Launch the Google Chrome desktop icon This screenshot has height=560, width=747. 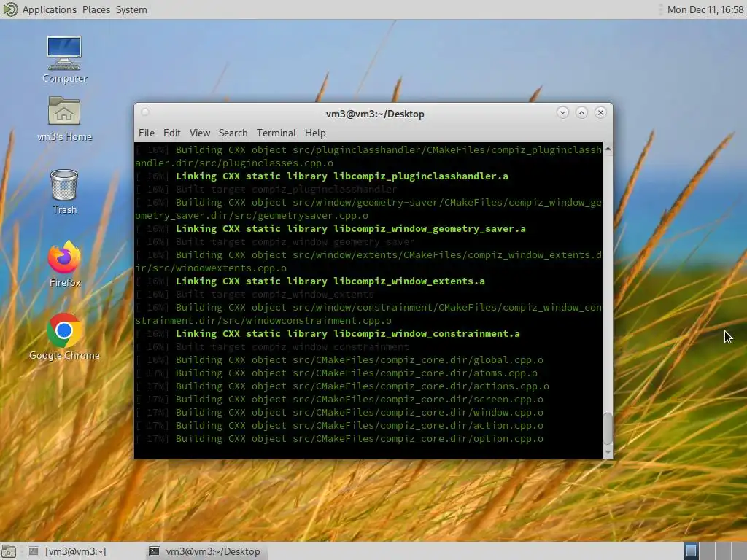64,337
